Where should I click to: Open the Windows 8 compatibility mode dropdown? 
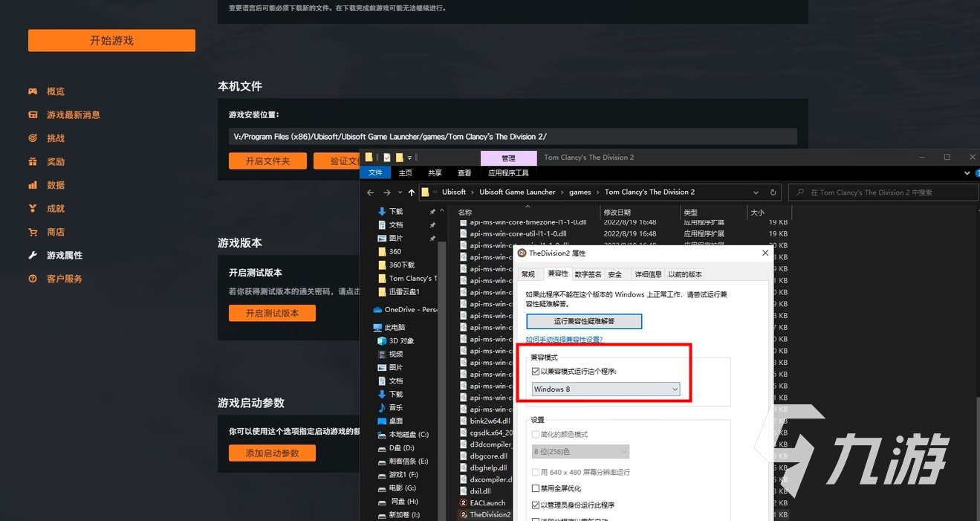click(x=606, y=389)
